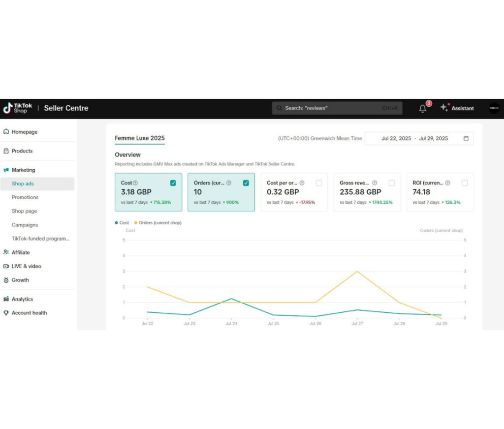The width and height of the screenshot is (504, 429).
Task: Click the Seller Centre title link
Action: (x=66, y=108)
